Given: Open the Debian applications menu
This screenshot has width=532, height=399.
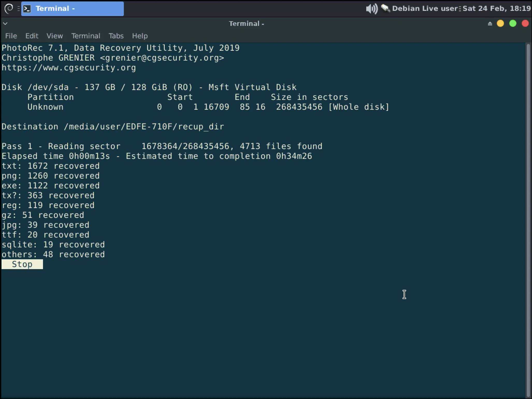Looking at the screenshot, I should (x=9, y=9).
